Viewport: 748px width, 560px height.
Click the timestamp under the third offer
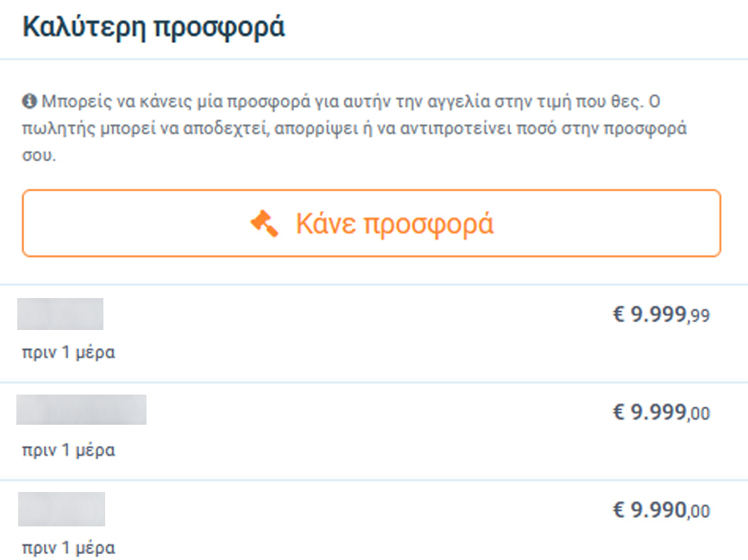[x=68, y=548]
